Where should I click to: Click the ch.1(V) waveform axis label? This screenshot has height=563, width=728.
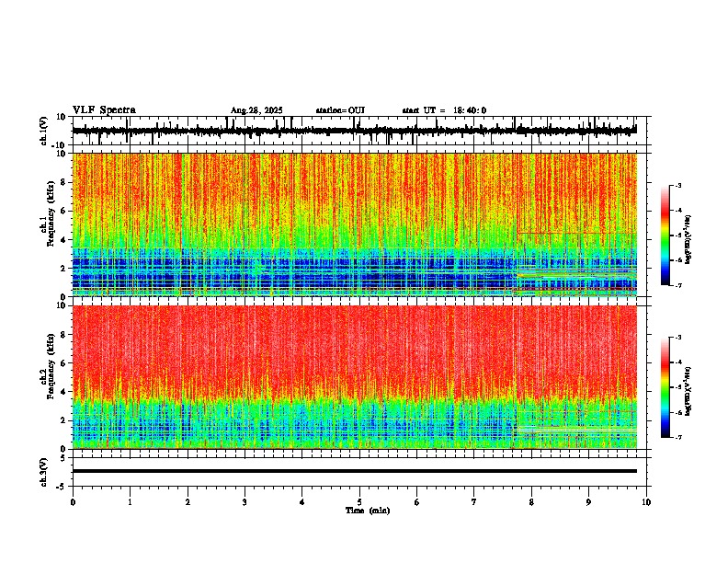44,131
